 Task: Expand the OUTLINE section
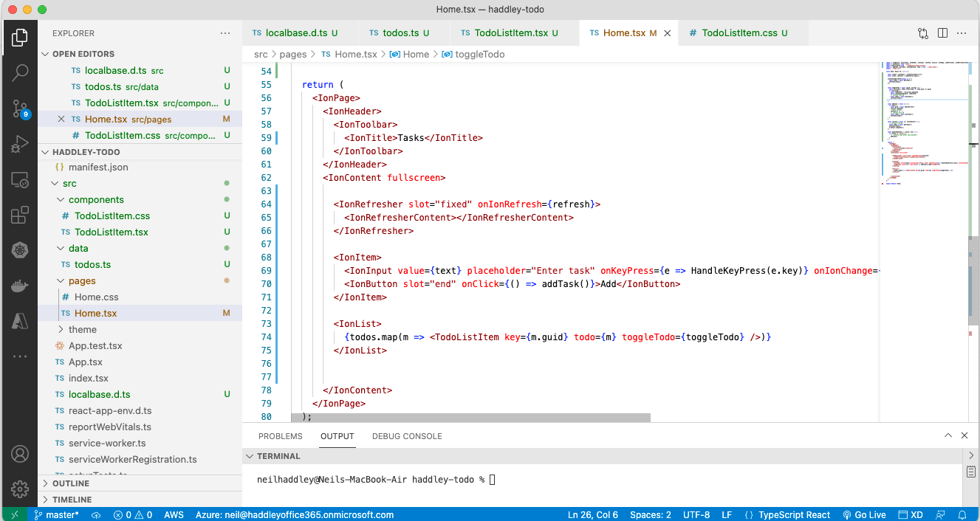tap(71, 483)
